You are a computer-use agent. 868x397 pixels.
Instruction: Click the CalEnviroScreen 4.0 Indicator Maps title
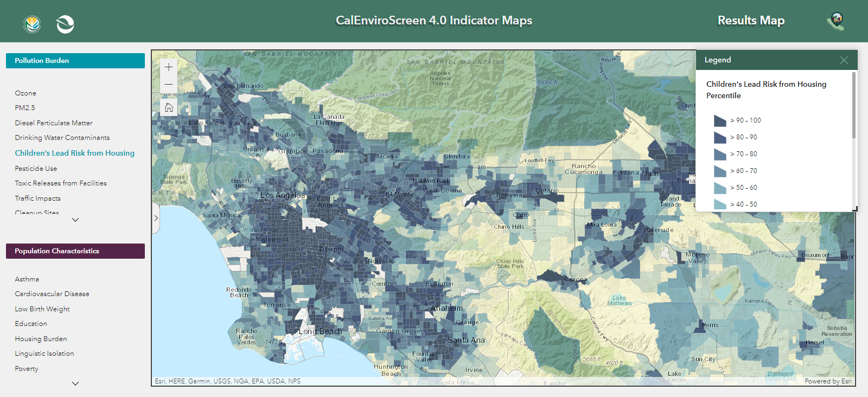[434, 21]
